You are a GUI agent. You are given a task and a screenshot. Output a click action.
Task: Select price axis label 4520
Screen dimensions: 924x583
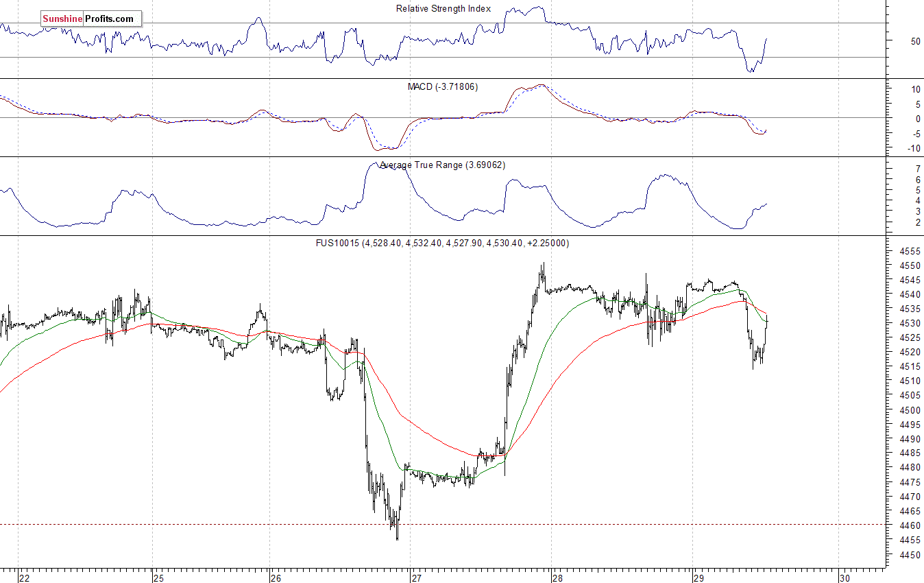click(910, 353)
